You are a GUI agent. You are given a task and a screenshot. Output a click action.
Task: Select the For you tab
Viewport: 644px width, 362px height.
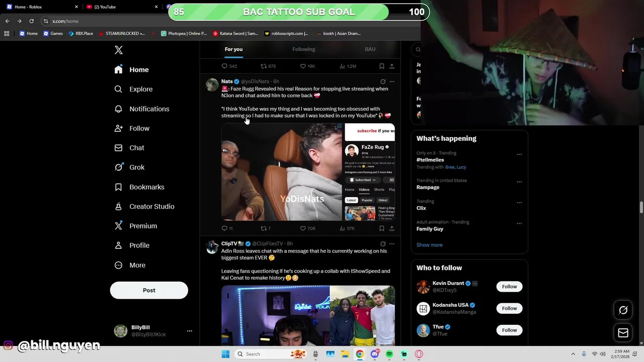233,49
